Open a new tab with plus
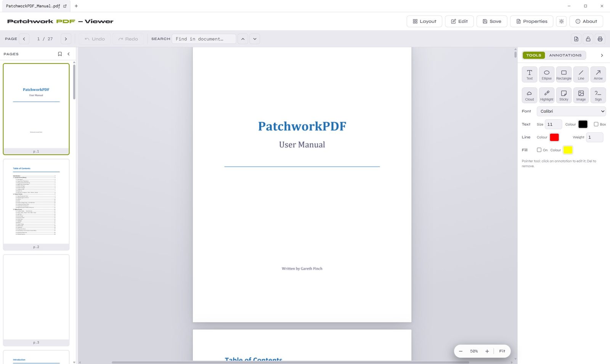This screenshot has width=610, height=364. 76,6
